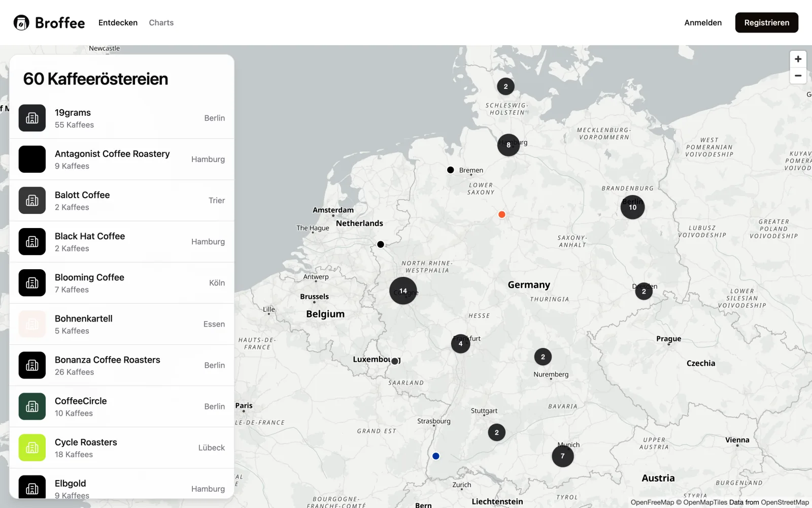Expand the Cologne cluster of 14

point(403,291)
